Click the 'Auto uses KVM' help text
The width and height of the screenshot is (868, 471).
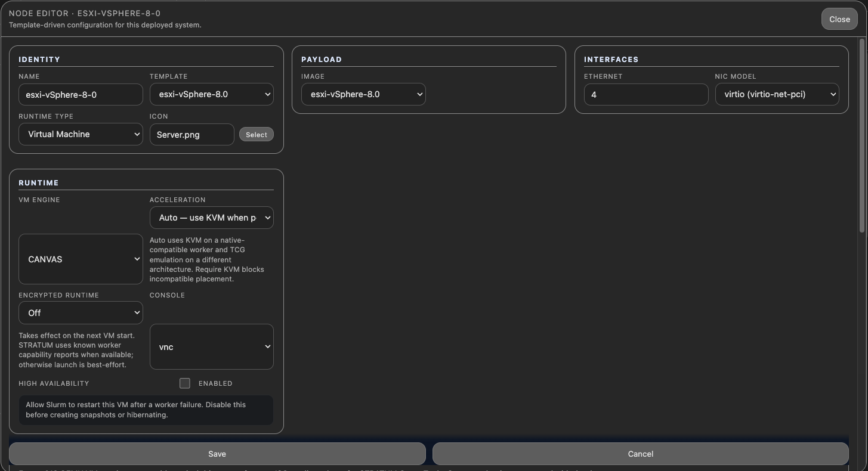[208, 259]
